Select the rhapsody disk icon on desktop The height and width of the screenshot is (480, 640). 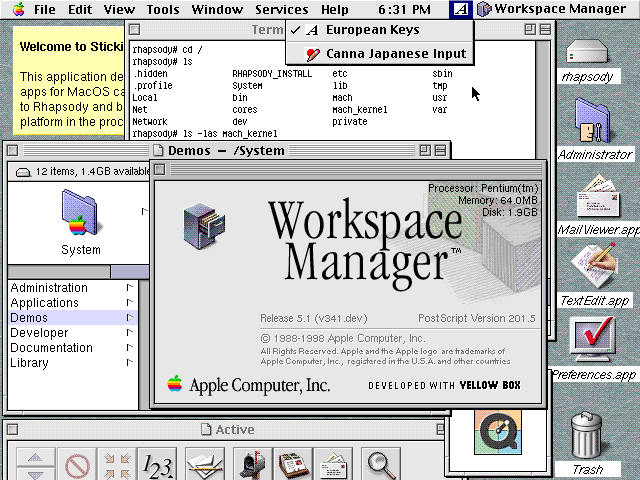coord(587,52)
